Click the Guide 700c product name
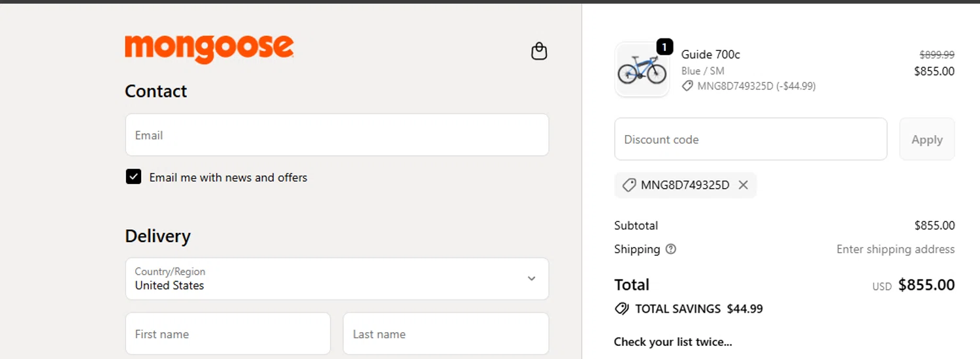Screen dimensions: 980x359 711,54
